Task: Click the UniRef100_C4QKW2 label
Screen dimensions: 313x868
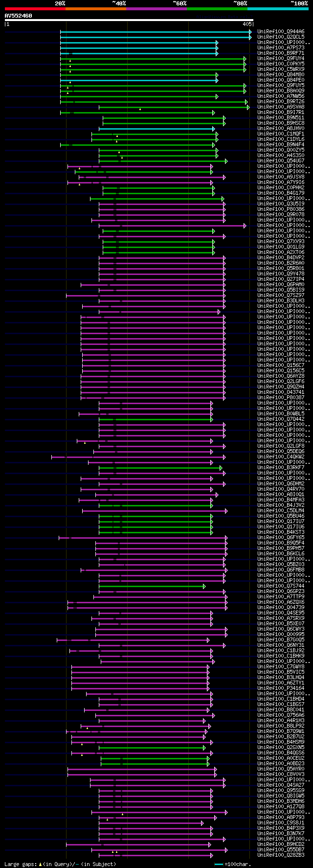Action: [281, 457]
